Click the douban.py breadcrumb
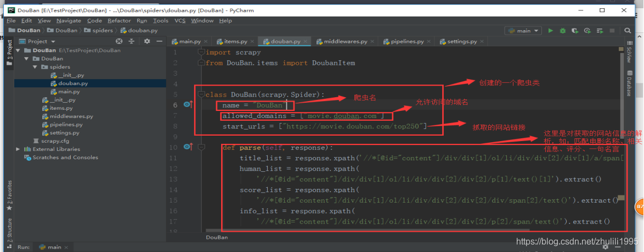 pyautogui.click(x=139, y=30)
